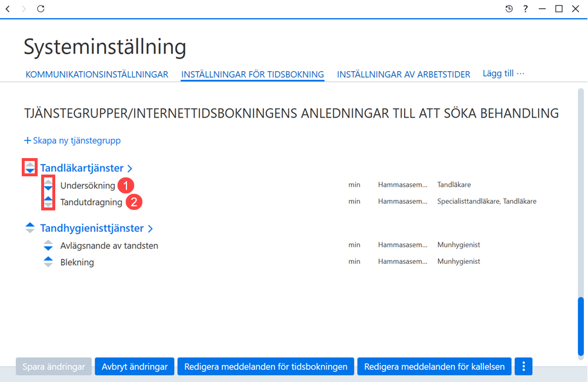Viewport: 588px width, 382px height.
Task: Click reorder arrows next to Blekning
Action: pos(48,262)
